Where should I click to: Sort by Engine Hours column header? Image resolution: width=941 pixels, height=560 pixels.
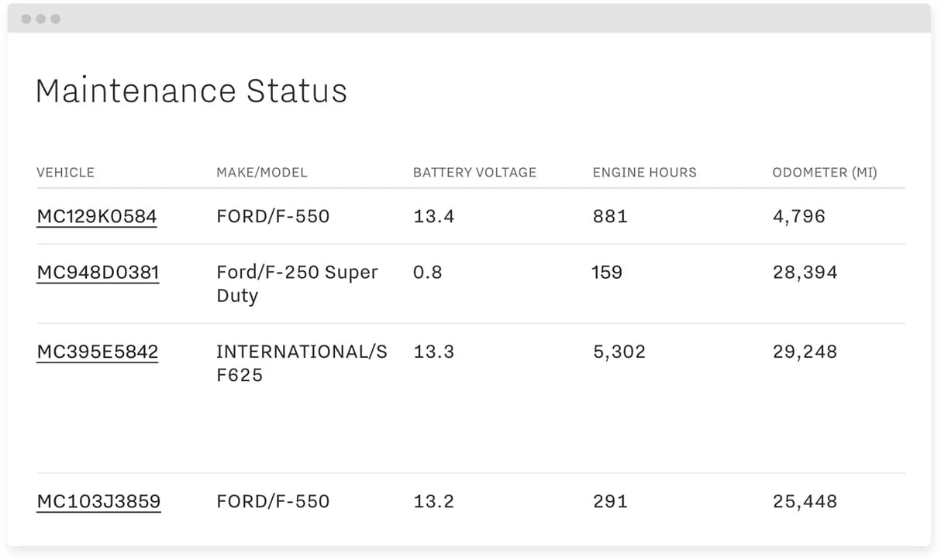click(644, 173)
